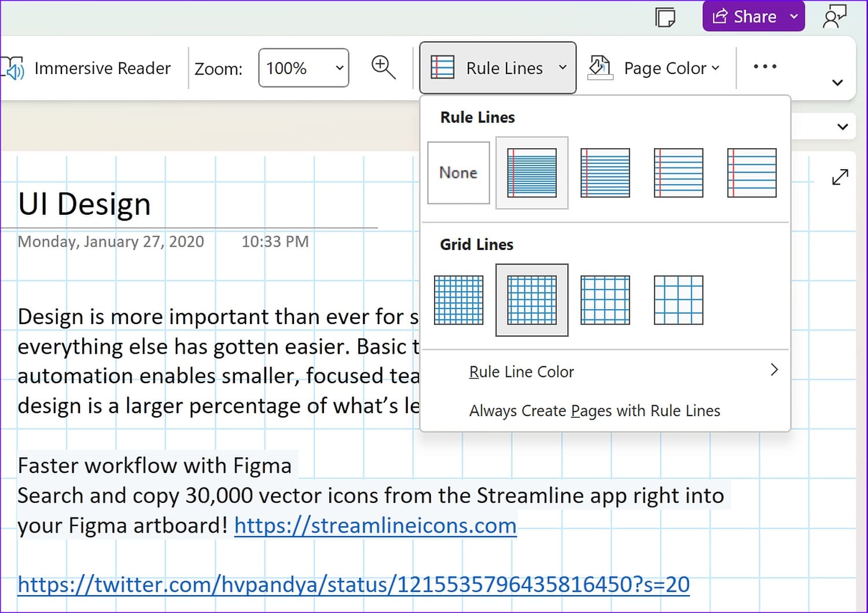Click the zoom in magnifier icon
The height and width of the screenshot is (613, 868).
[383, 68]
